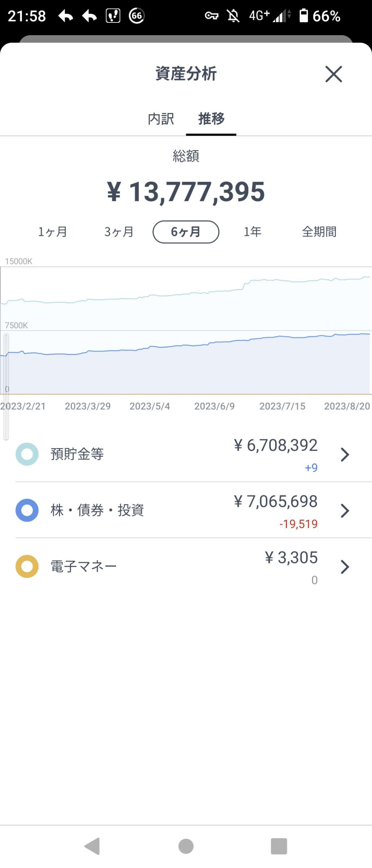This screenshot has height=868, width=372.
Task: Close the 資産分析 sheet with the X
Action: click(333, 74)
